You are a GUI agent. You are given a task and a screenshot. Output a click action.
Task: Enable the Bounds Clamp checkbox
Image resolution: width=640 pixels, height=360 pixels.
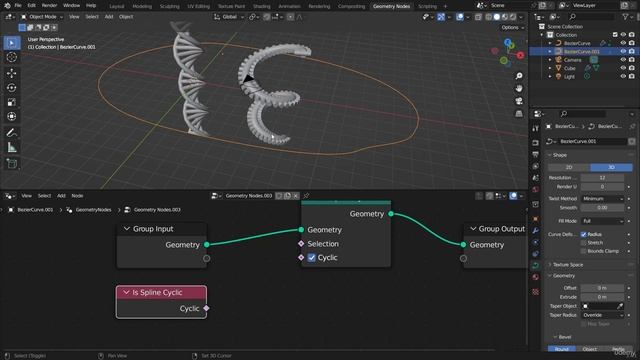[x=584, y=251]
